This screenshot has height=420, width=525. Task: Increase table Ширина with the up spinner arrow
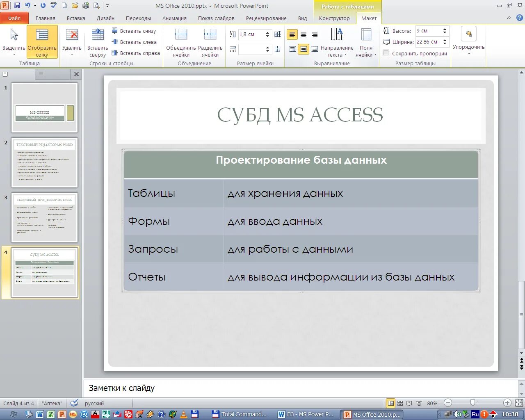(x=445, y=40)
